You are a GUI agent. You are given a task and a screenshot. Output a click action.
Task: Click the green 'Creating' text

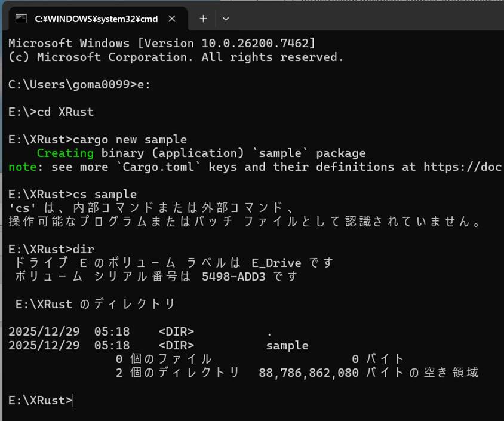pyautogui.click(x=65, y=153)
